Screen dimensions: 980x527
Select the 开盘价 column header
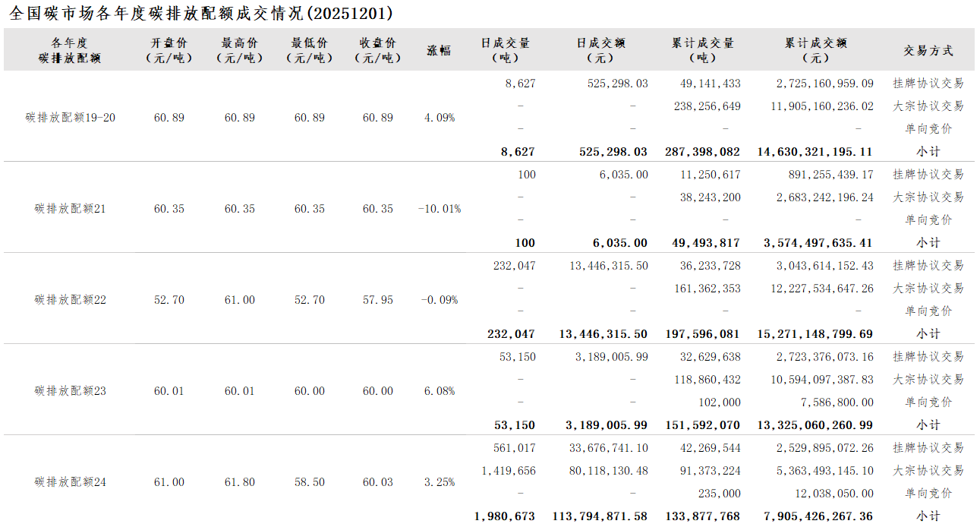(x=169, y=50)
